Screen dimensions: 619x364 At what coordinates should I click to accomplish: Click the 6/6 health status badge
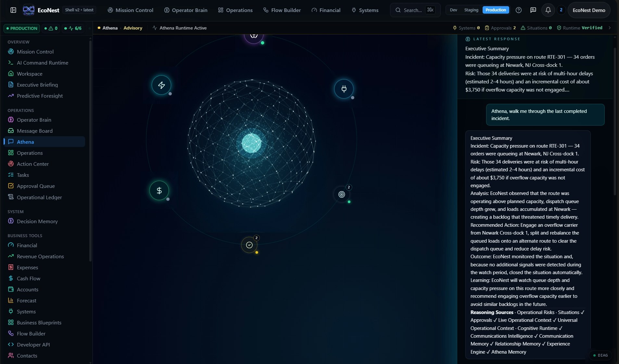(73, 28)
